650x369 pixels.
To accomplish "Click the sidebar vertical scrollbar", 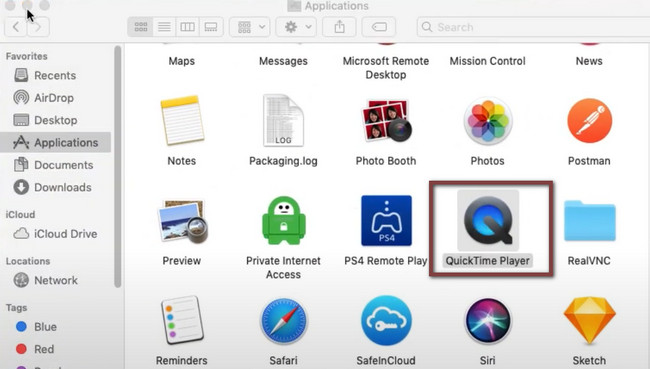I will pos(118,167).
